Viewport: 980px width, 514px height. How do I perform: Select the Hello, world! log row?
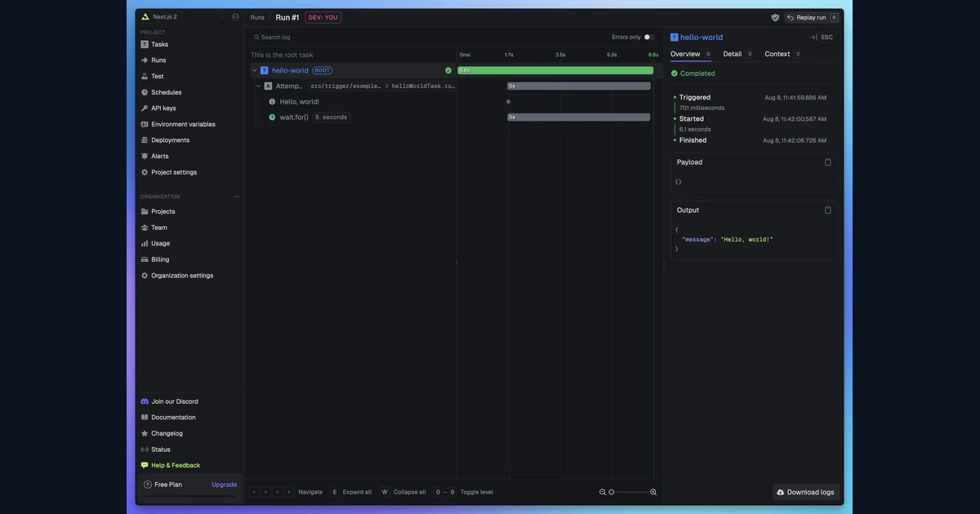pos(353,102)
